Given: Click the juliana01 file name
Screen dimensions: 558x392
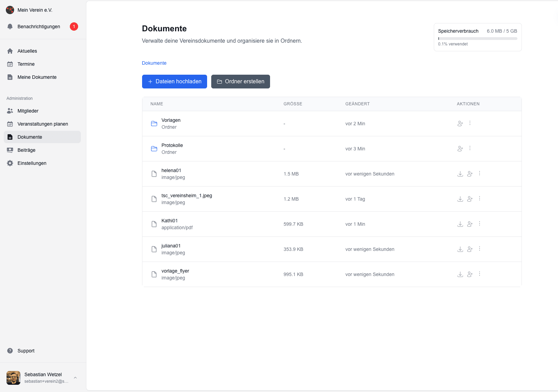Looking at the screenshot, I should pos(171,246).
